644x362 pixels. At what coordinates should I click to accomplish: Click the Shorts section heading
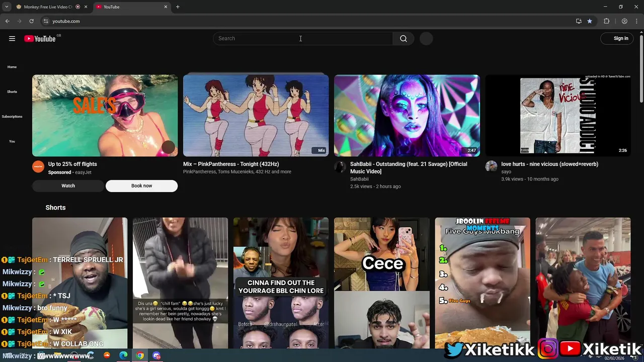[x=55, y=208]
